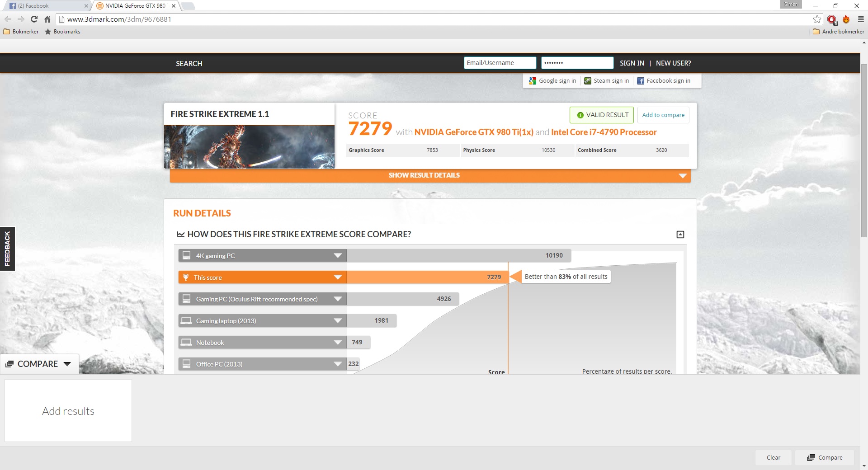Image resolution: width=868 pixels, height=470 pixels.
Task: Open the red ad blocker extension icon
Action: 832,19
